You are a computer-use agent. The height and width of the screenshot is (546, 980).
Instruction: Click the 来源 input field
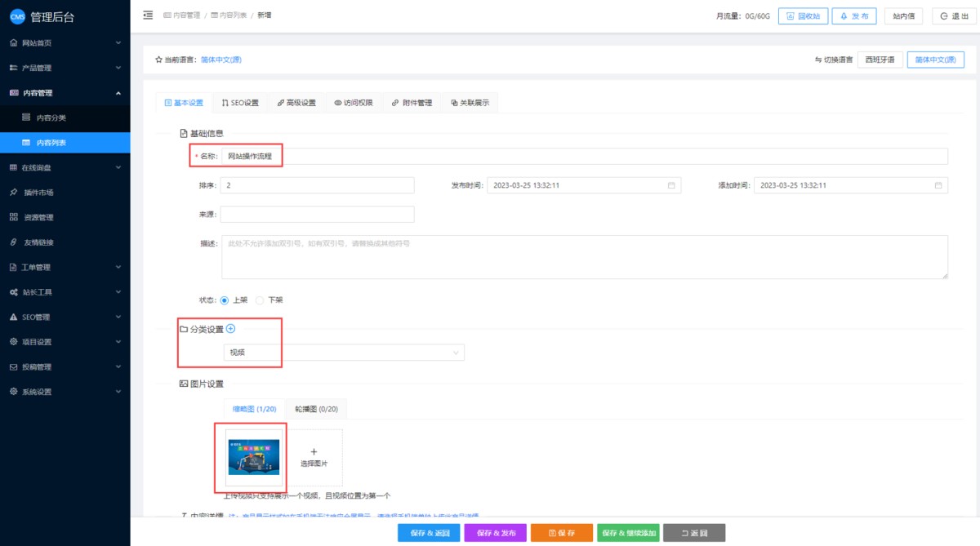(317, 214)
